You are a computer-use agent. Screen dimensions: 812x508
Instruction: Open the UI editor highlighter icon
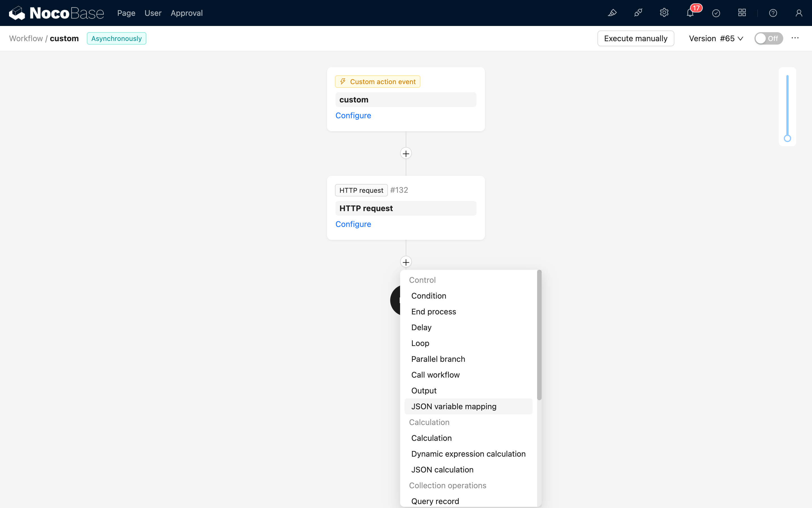[612, 13]
